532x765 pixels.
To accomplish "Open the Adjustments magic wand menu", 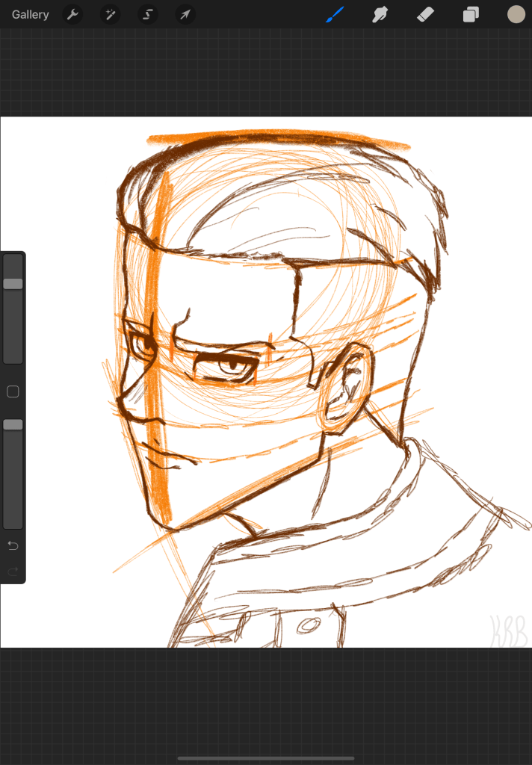I will (x=111, y=15).
